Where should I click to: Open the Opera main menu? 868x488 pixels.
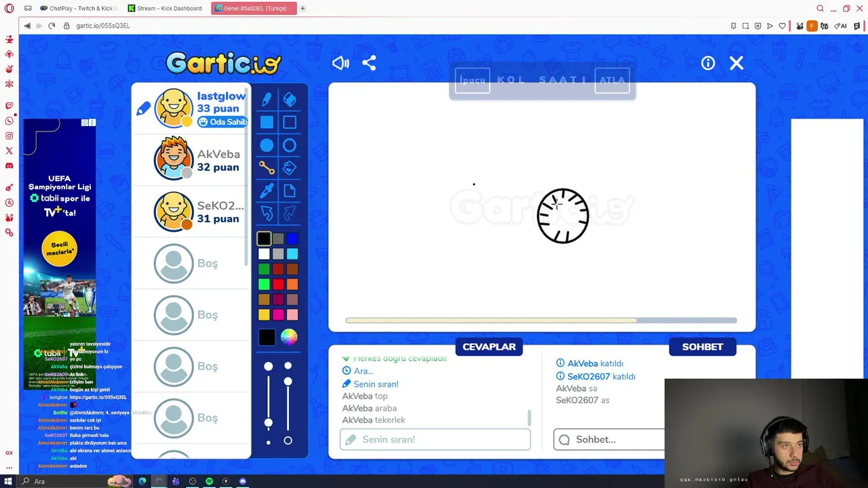tap(9, 8)
